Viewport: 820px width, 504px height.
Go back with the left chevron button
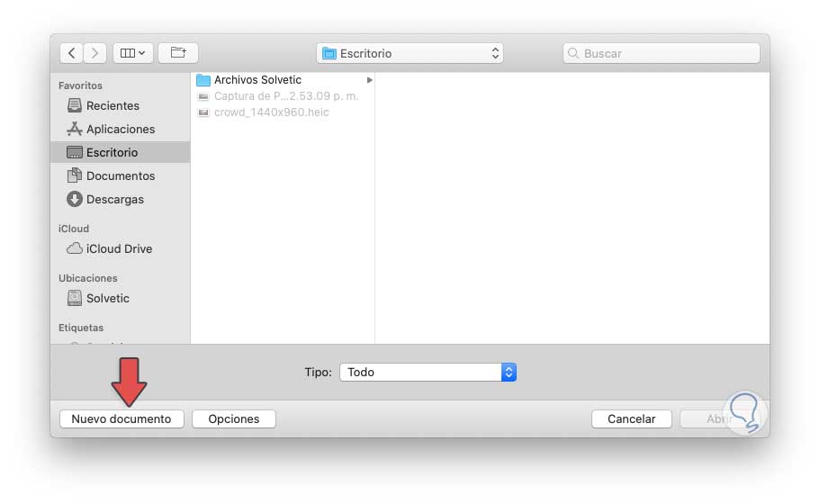pyautogui.click(x=72, y=53)
